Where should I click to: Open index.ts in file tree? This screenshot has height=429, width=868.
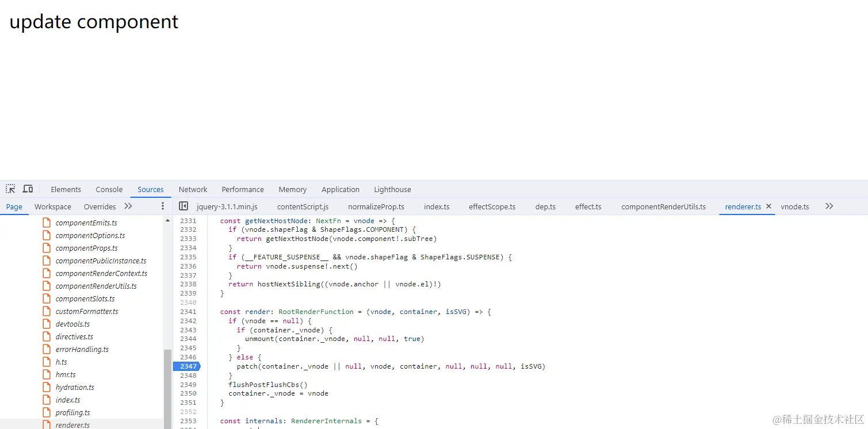pos(68,400)
